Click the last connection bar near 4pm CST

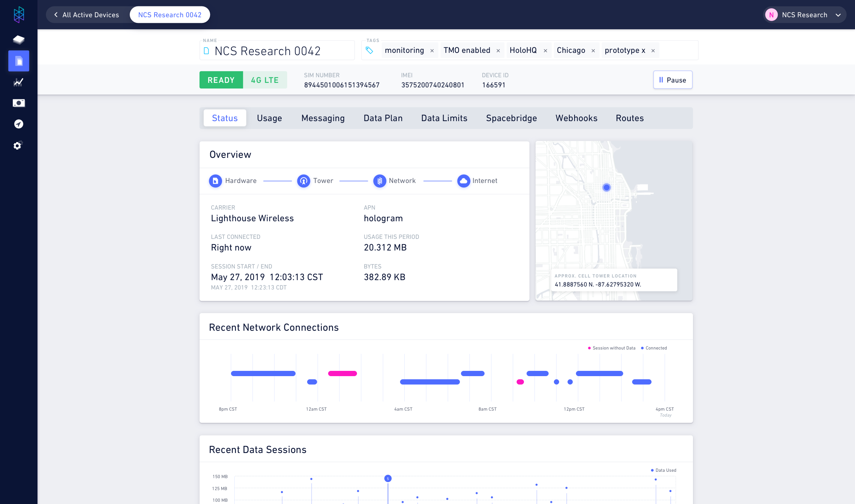(x=642, y=382)
